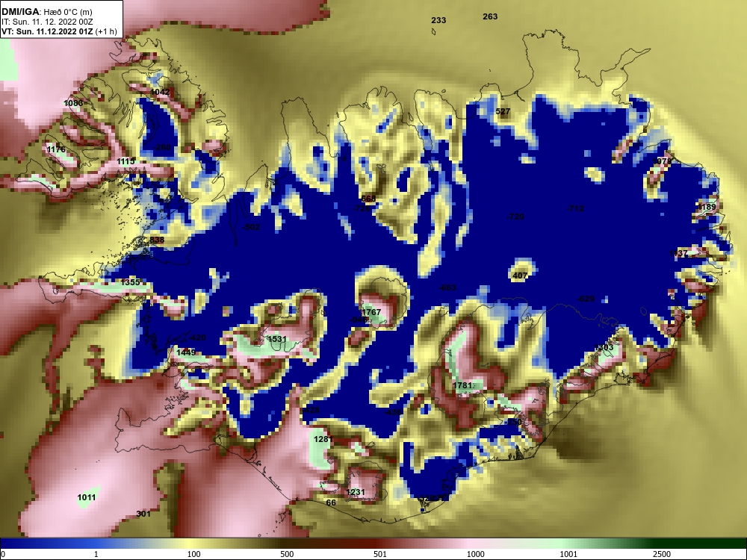The height and width of the screenshot is (560, 747).
Task: Click the map value 1781
Action: pyautogui.click(x=462, y=385)
